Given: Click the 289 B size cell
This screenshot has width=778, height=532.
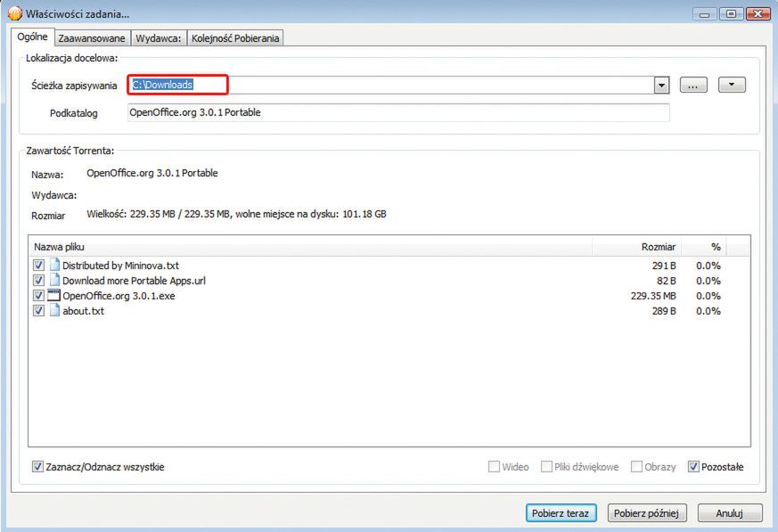Looking at the screenshot, I should point(664,311).
